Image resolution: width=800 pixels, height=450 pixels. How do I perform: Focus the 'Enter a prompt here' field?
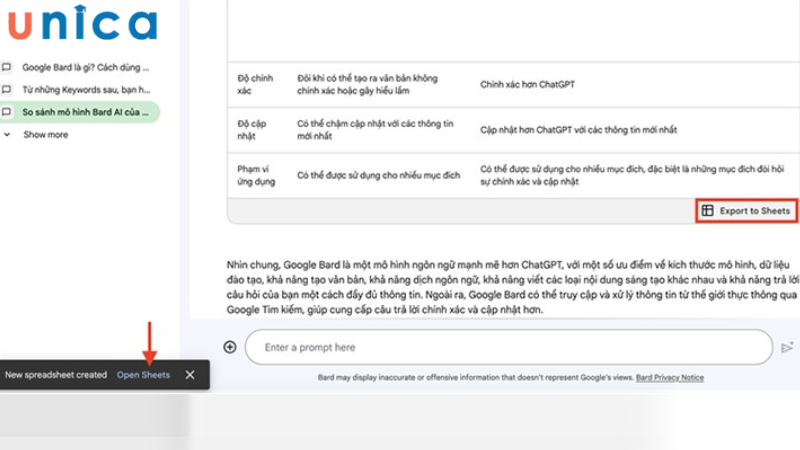509,347
